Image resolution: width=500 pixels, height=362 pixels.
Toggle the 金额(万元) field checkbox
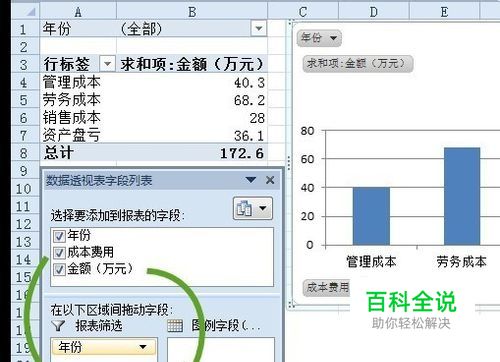point(59,269)
